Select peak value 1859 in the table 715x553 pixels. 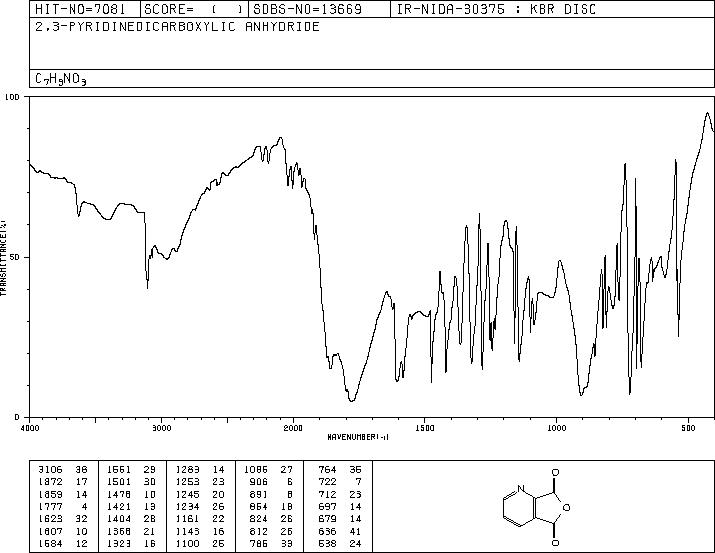point(50,494)
